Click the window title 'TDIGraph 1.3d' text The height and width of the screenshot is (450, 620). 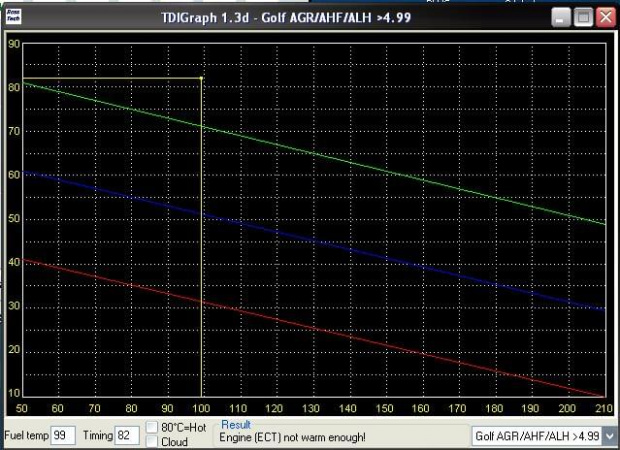coord(205,18)
